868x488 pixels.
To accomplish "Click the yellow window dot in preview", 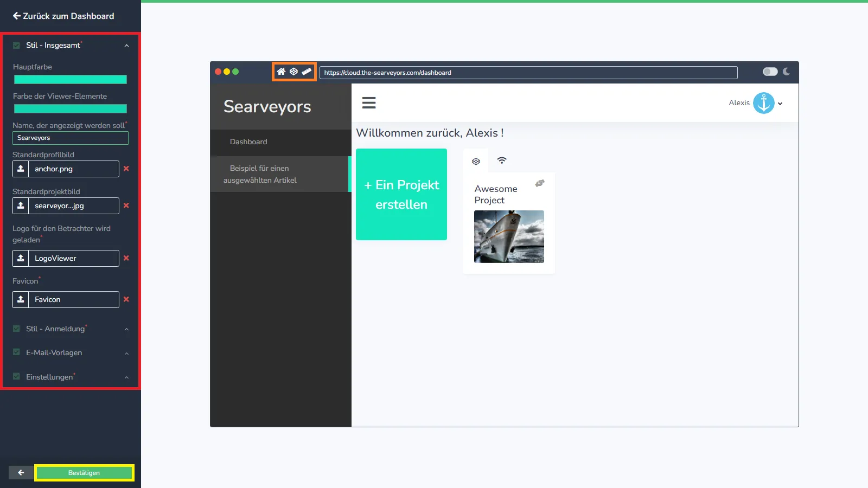I will [x=227, y=72].
